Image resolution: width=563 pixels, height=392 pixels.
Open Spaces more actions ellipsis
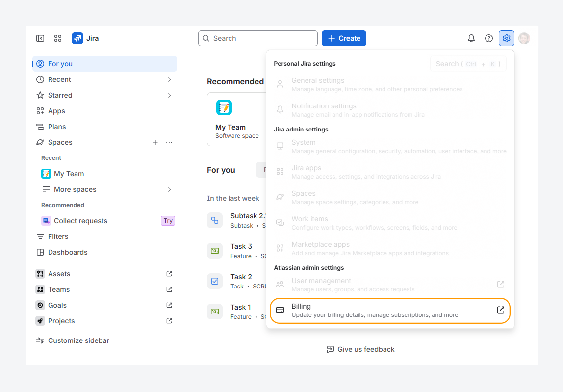[x=169, y=142]
